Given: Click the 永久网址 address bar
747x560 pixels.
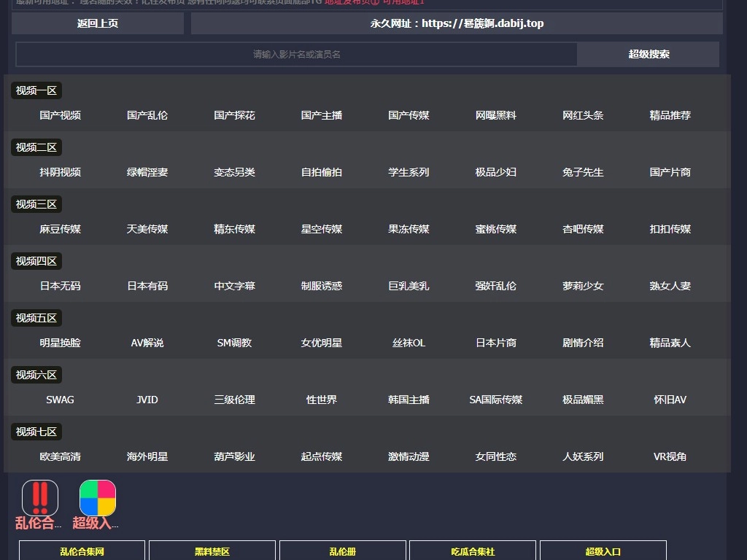Looking at the screenshot, I should [x=457, y=23].
